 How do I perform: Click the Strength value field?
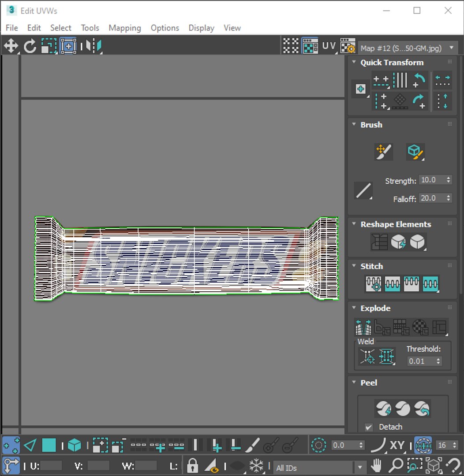[431, 180]
